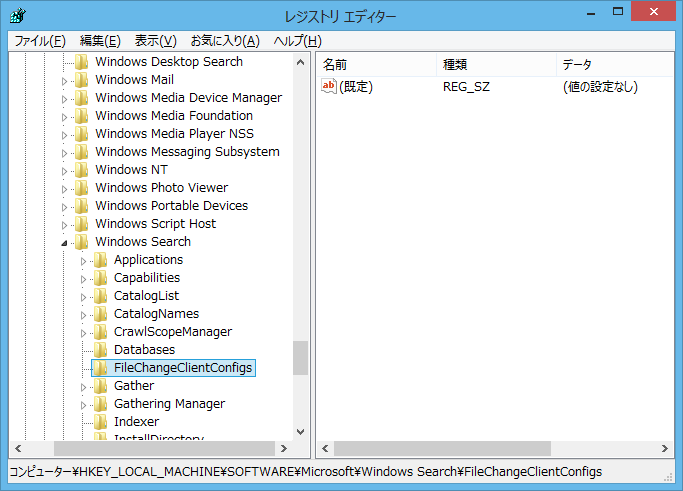683x491 pixels.
Task: Click the Registry Editor app icon in title bar
Action: coord(18,16)
